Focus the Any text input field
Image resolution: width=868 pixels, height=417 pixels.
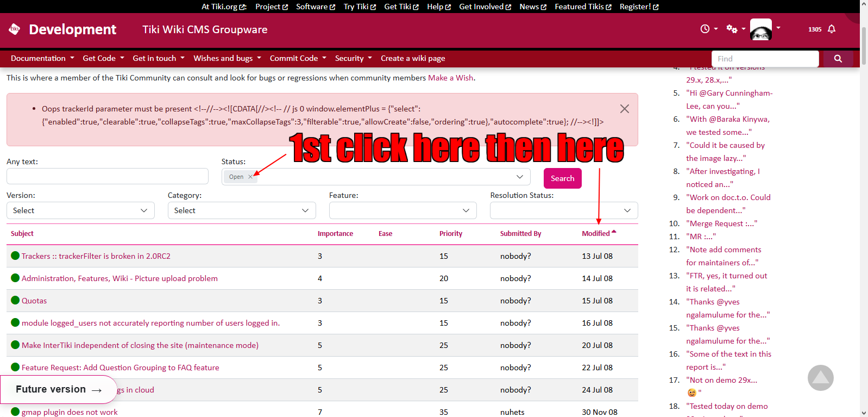tap(108, 176)
